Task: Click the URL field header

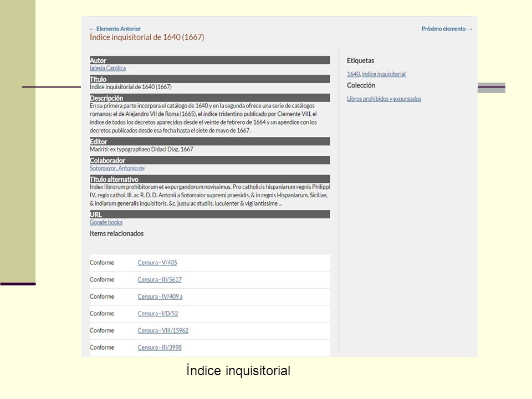Action: pos(209,214)
